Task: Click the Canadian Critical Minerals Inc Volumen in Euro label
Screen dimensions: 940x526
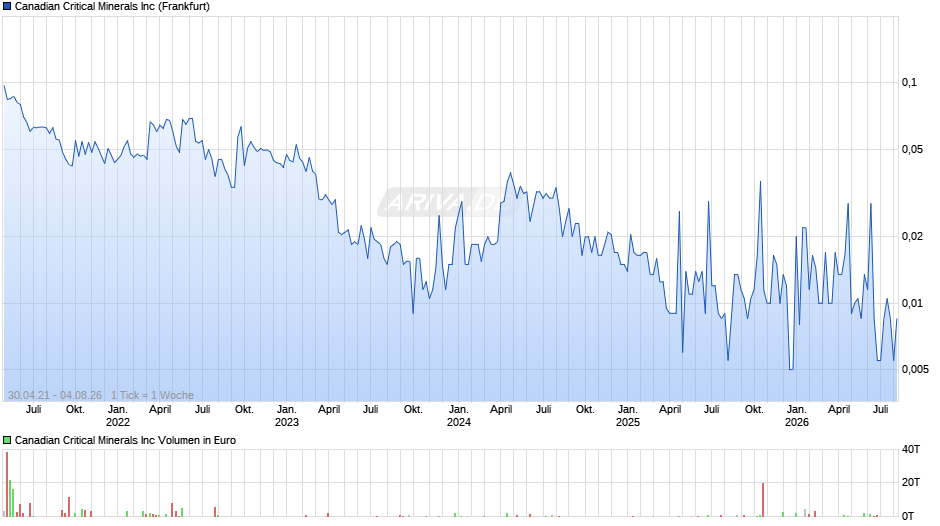Action: pos(125,440)
